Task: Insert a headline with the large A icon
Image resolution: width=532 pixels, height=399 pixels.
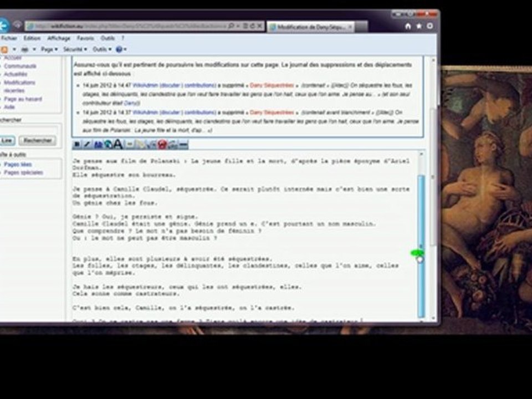Action: 118,145
